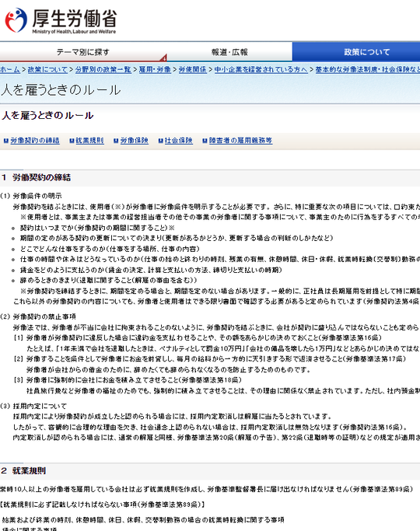420x531 pixels.
Task: Open the 報道・広報 tab
Action: coord(229,52)
